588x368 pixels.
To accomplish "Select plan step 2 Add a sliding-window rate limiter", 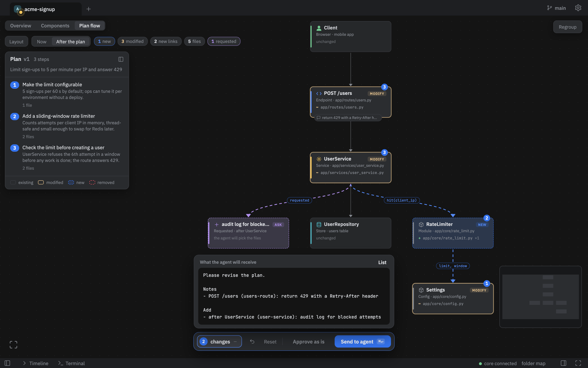I will coord(67,126).
